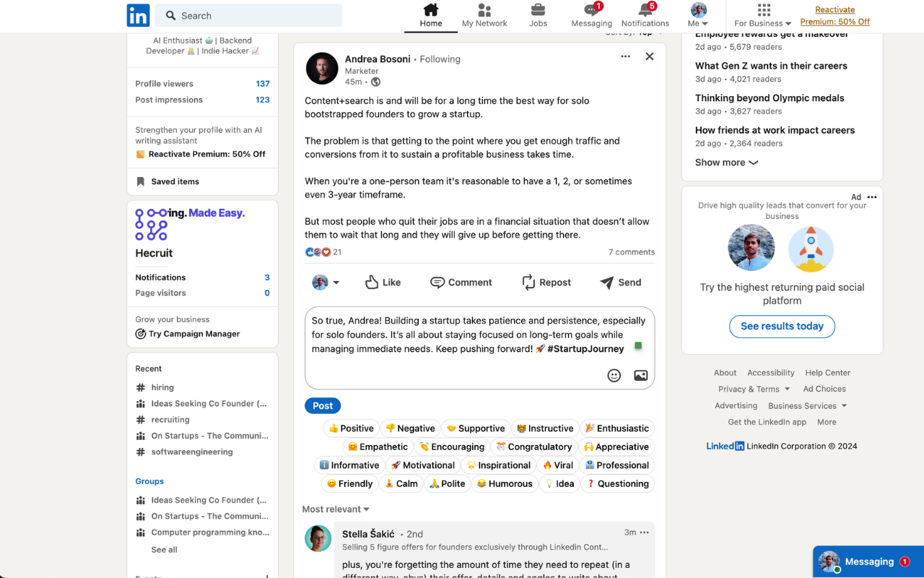This screenshot has height=578, width=924.
Task: Expand Business Services footer dropdown
Action: (x=807, y=406)
